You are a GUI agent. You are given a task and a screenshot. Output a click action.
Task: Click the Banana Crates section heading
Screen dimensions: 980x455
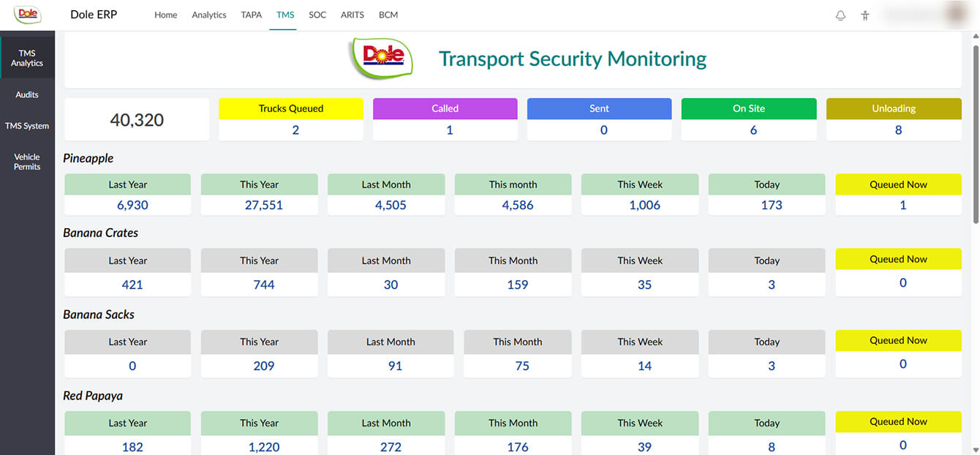[101, 233]
